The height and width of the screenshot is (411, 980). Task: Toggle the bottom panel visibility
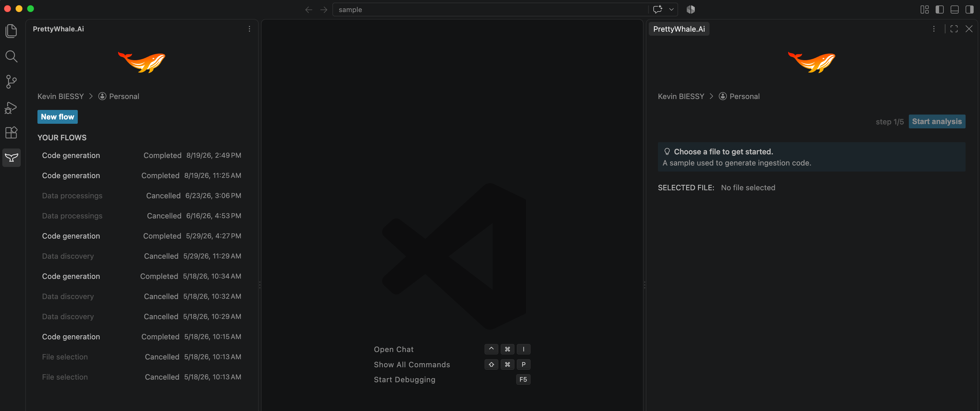[x=954, y=9]
